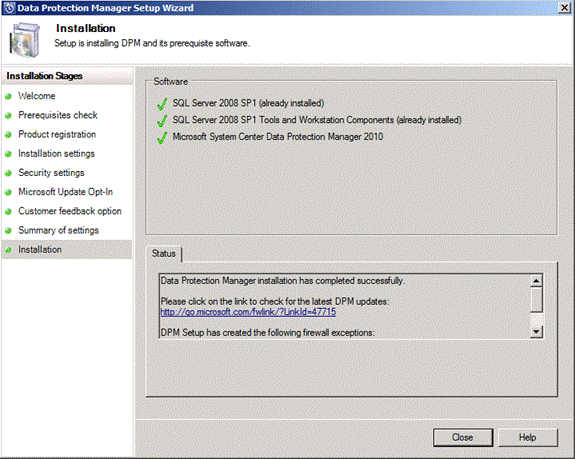The width and height of the screenshot is (575, 459).
Task: Switch to the Status tab
Action: point(164,254)
